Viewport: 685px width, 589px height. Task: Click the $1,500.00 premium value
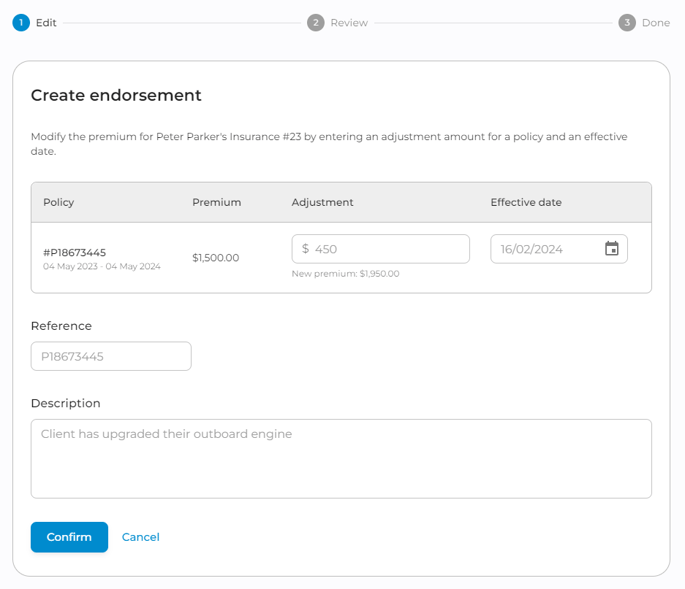click(216, 258)
